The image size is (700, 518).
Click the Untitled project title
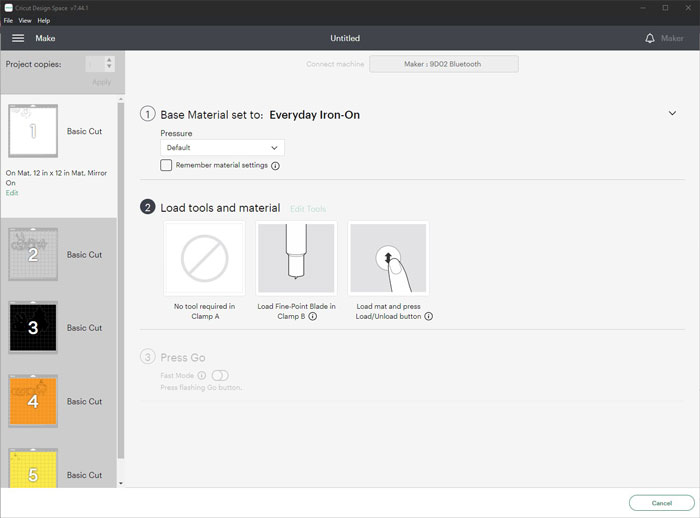[345, 38]
